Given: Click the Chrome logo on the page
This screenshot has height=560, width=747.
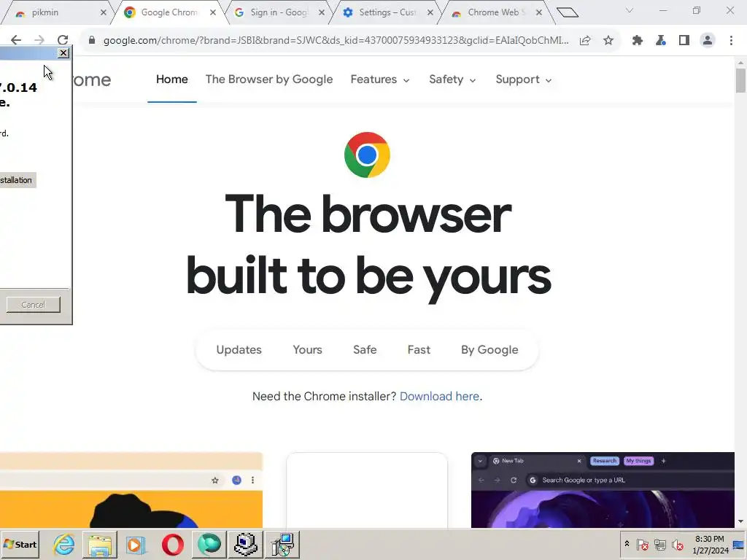Looking at the screenshot, I should coord(367,155).
